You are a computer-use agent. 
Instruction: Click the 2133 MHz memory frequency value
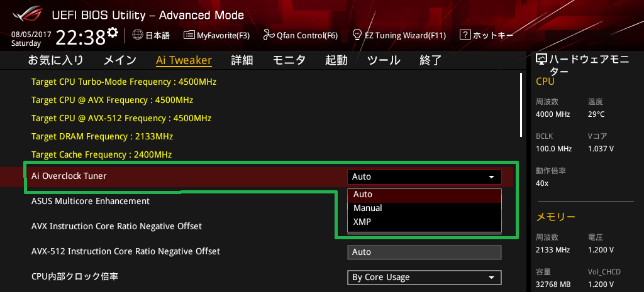coord(552,250)
